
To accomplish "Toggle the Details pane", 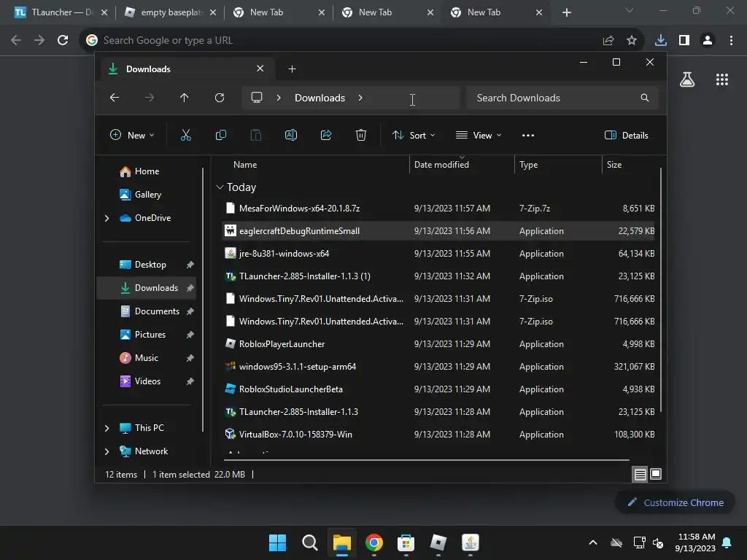I will pyautogui.click(x=626, y=135).
